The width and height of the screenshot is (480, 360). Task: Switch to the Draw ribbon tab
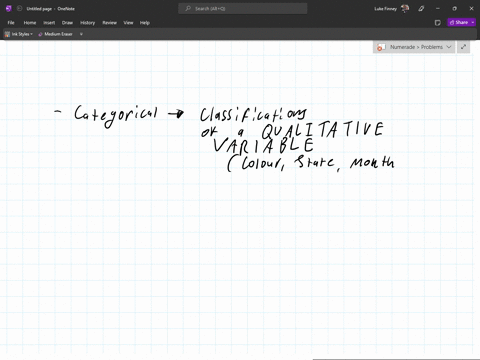pos(67,23)
